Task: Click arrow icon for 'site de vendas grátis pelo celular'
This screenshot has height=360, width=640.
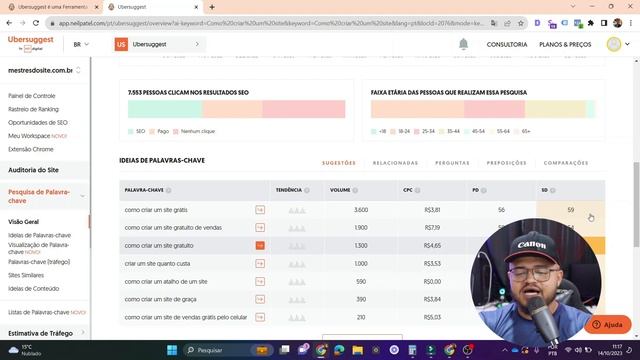Action: click(260, 317)
